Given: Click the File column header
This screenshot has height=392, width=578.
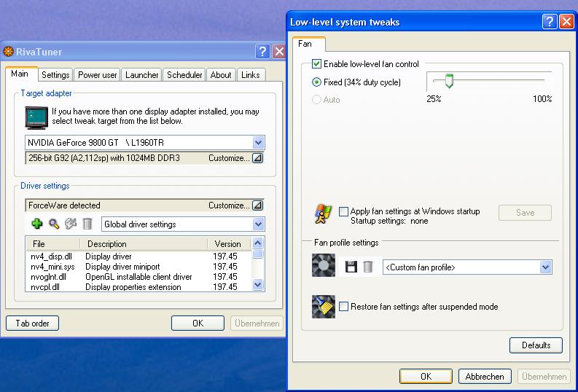Looking at the screenshot, I should pyautogui.click(x=52, y=244).
